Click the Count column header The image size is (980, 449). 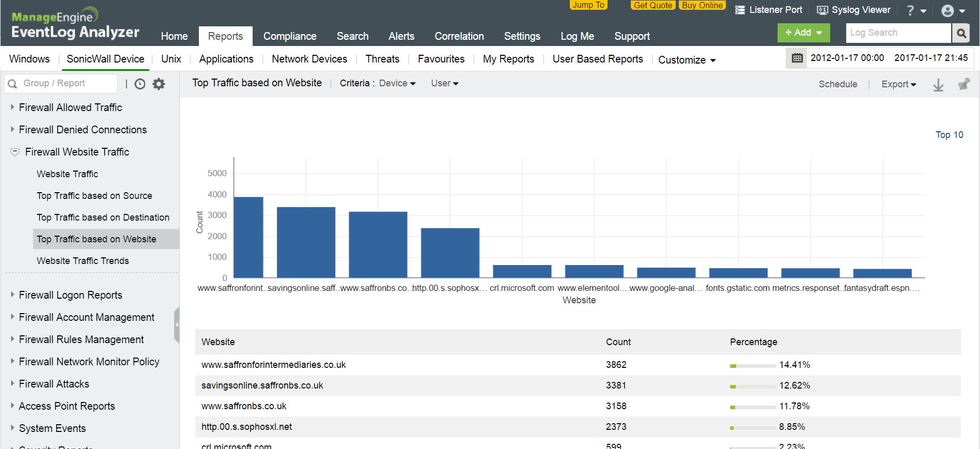(618, 342)
